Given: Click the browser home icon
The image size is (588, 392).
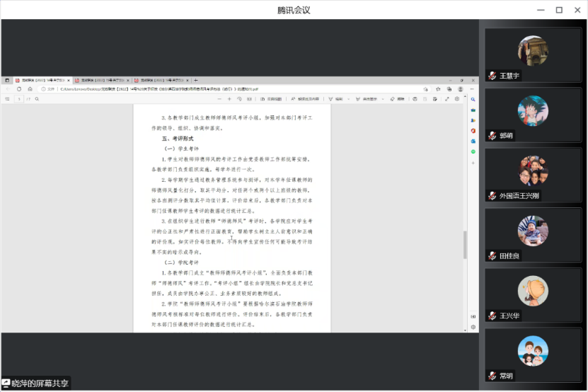Looking at the screenshot, I should pyautogui.click(x=29, y=89).
